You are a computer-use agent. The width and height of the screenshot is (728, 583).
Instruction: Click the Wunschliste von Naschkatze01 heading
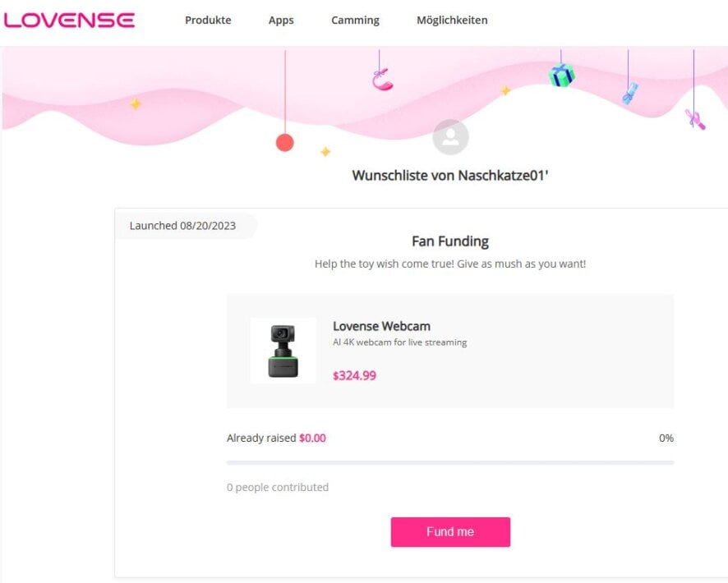(x=449, y=175)
